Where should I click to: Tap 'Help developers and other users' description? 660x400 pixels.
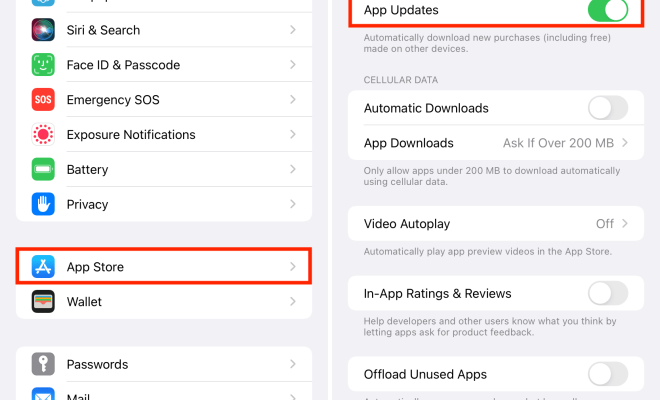pos(490,327)
